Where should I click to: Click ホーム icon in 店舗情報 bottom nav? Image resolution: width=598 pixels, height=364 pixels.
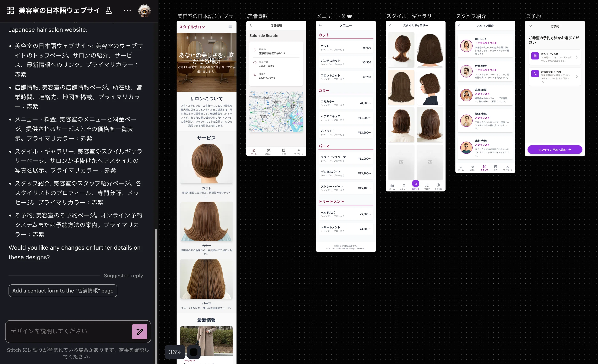click(254, 152)
